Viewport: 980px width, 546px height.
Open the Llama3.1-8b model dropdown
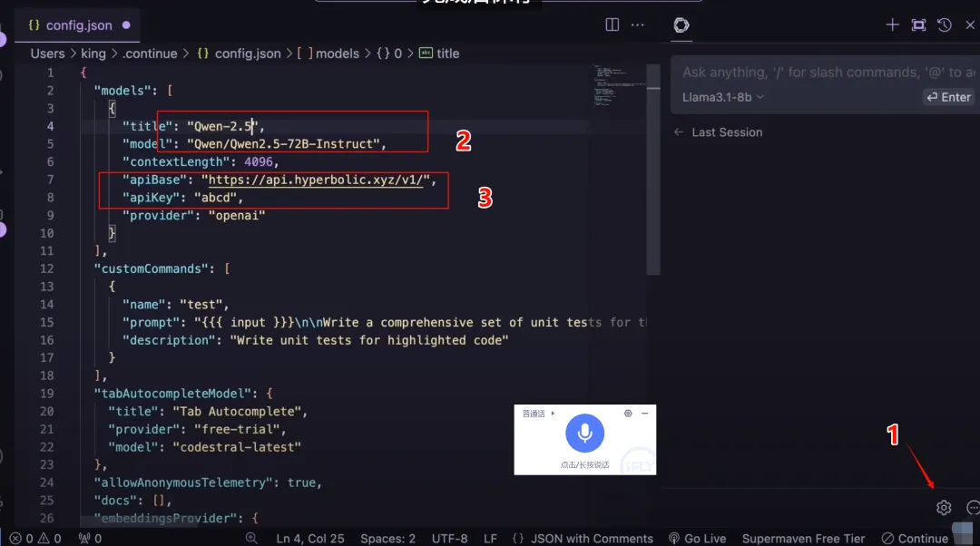(723, 97)
